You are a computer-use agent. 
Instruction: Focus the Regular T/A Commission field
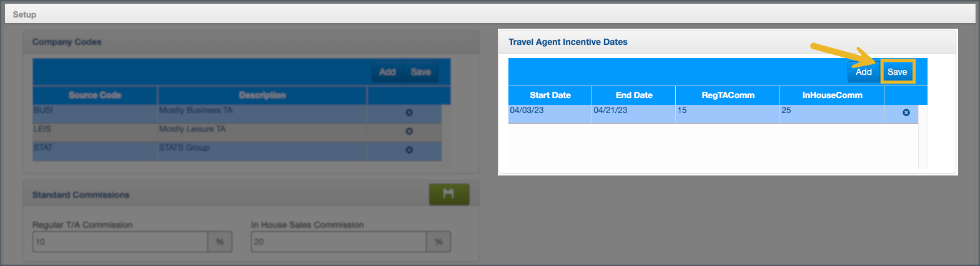[x=119, y=242]
